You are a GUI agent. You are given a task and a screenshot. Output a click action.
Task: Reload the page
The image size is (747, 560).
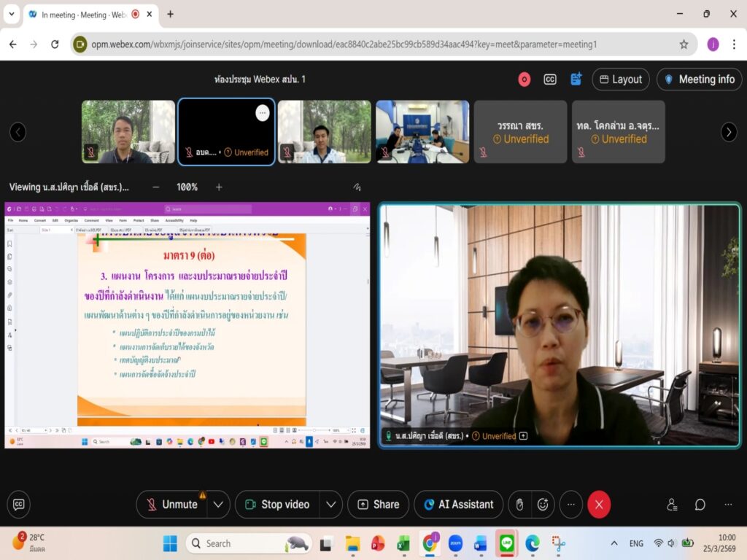[x=55, y=44]
